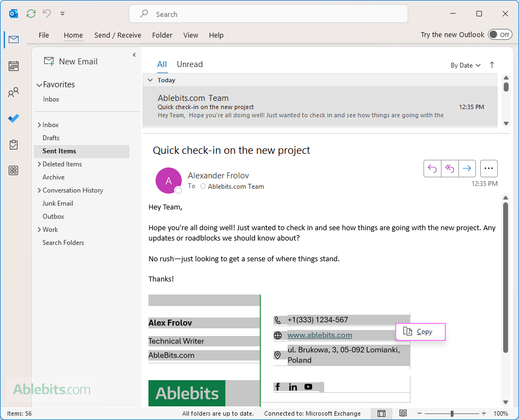Click the Outlook app icon in the title bar

click(14, 14)
